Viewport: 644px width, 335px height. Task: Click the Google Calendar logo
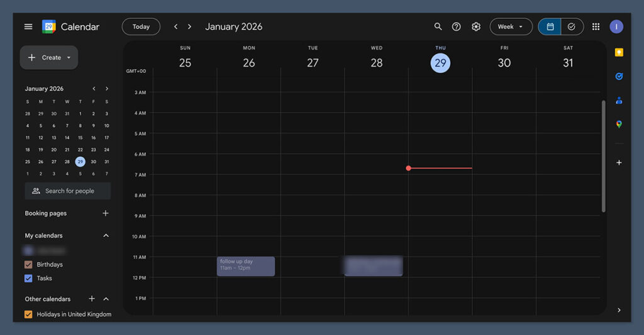[49, 26]
